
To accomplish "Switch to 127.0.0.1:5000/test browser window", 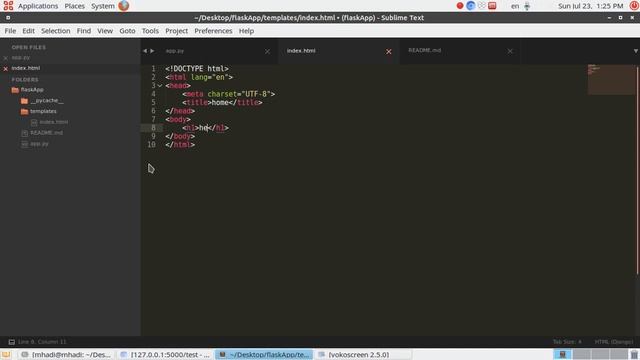I will (165, 354).
